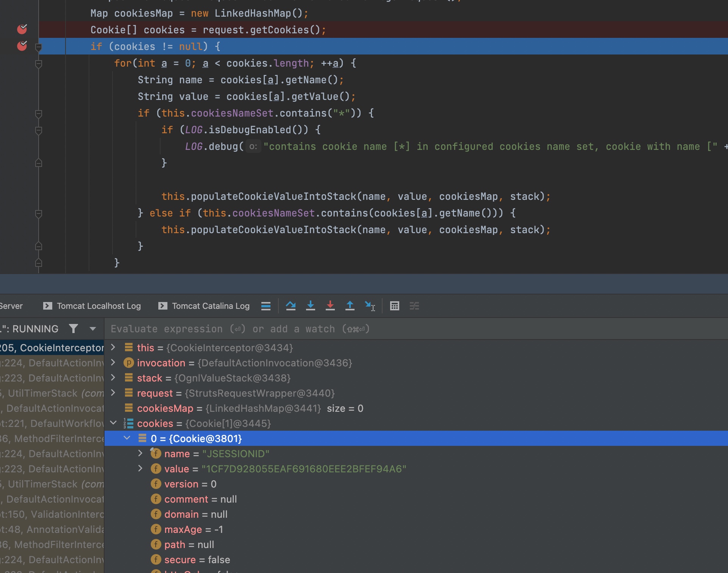728x573 pixels.
Task: Click the LOG.debug parameter hint 'o:'
Action: (253, 146)
